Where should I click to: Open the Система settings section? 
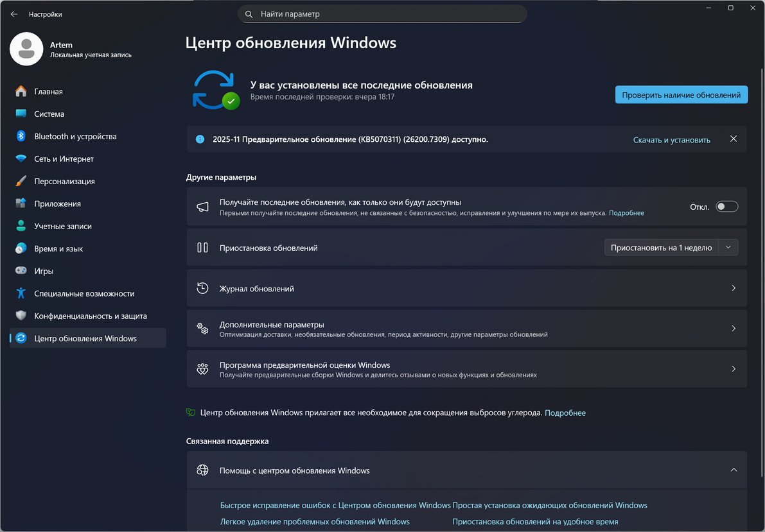click(x=49, y=114)
